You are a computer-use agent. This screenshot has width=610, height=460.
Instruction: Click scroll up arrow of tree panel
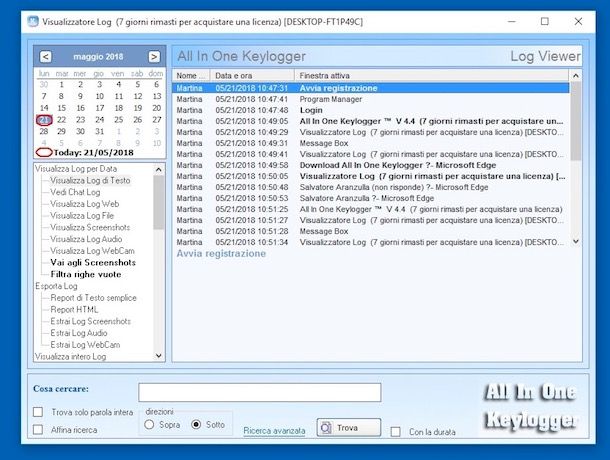[158, 169]
